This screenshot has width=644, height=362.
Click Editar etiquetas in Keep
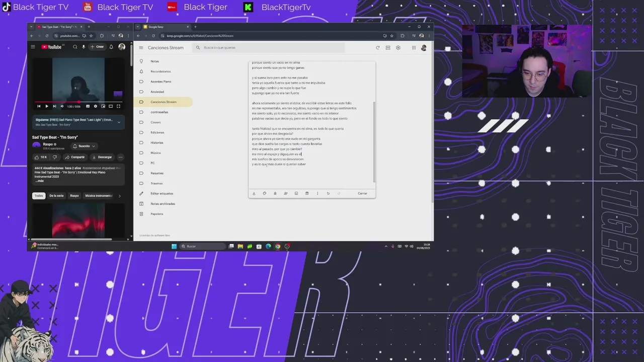tap(164, 194)
